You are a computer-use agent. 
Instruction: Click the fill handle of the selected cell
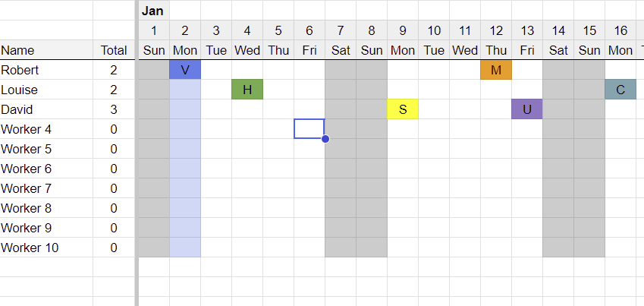coord(325,139)
